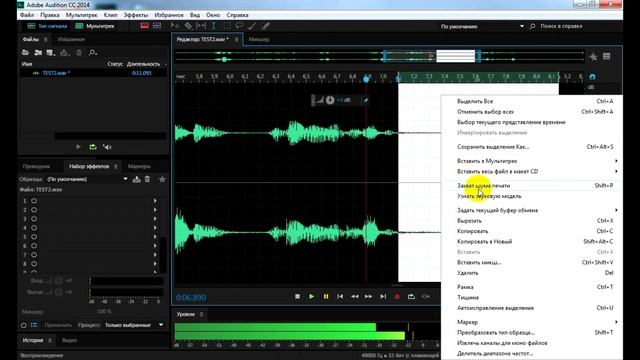Open effect slot 2 arrow menu
The width and height of the screenshot is (640, 360).
click(x=155, y=210)
